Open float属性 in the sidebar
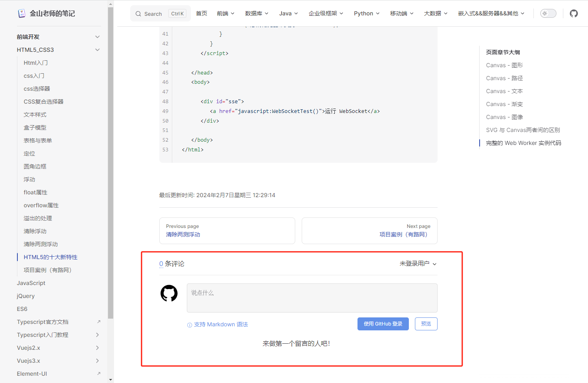 (x=36, y=192)
